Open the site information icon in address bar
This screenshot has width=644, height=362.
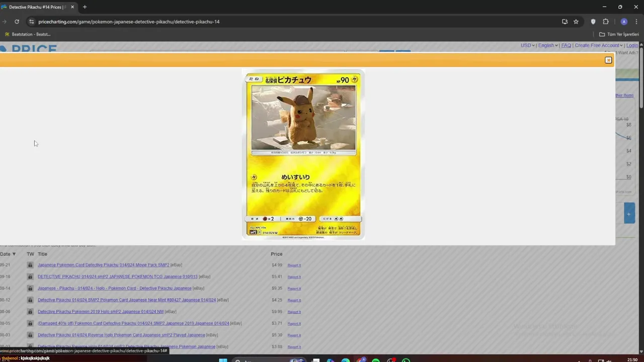pyautogui.click(x=31, y=22)
